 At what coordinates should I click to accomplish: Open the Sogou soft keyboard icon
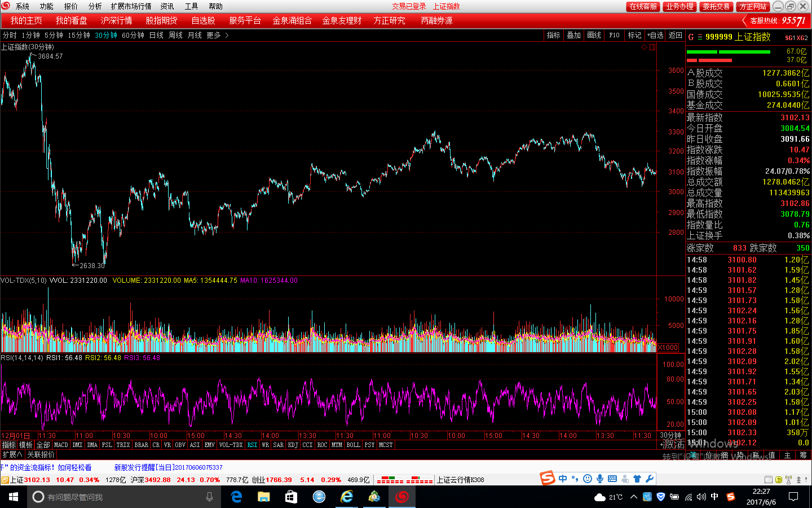[x=612, y=479]
